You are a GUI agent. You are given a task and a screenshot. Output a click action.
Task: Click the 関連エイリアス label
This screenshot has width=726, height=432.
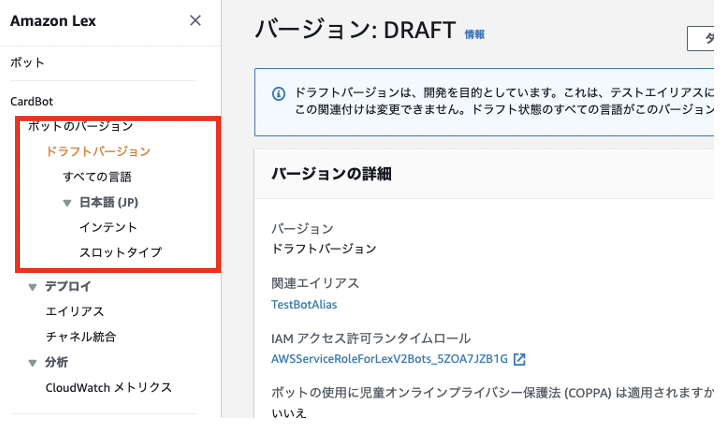click(315, 283)
